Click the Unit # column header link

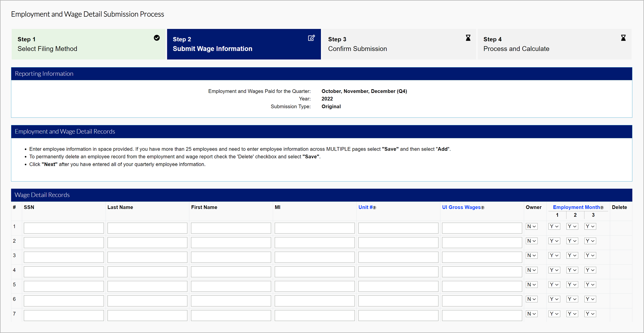(x=365, y=207)
